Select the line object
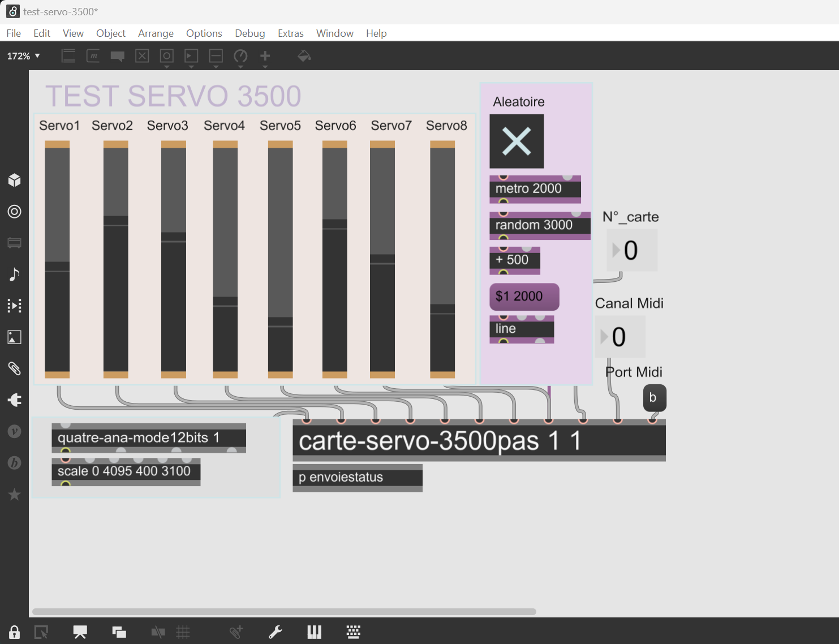 pyautogui.click(x=522, y=329)
